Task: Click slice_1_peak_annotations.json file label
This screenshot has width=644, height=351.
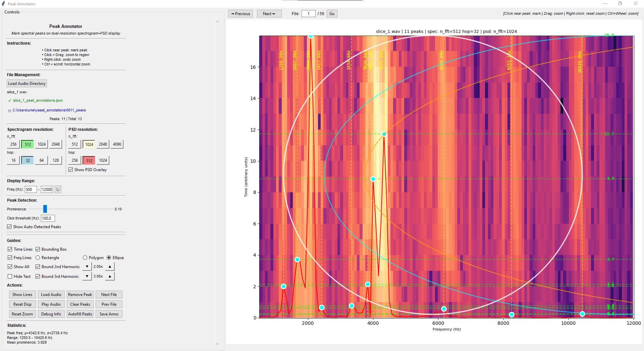Action: (x=38, y=101)
